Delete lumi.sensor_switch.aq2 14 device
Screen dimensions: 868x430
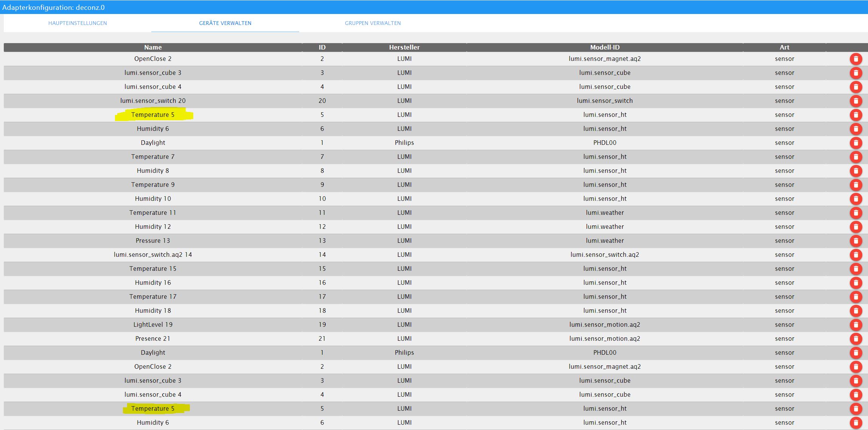[x=856, y=255]
